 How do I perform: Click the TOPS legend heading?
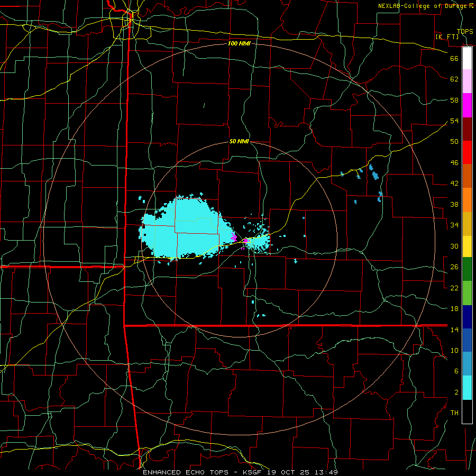(465, 32)
